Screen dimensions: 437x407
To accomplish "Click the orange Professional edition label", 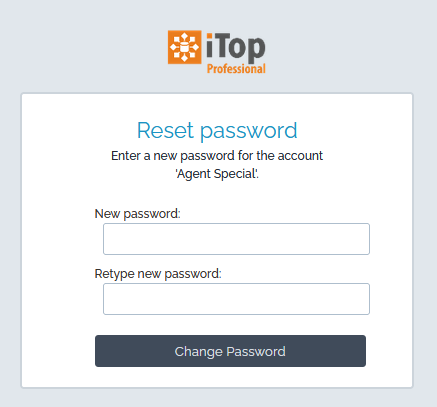I will pos(236,69).
